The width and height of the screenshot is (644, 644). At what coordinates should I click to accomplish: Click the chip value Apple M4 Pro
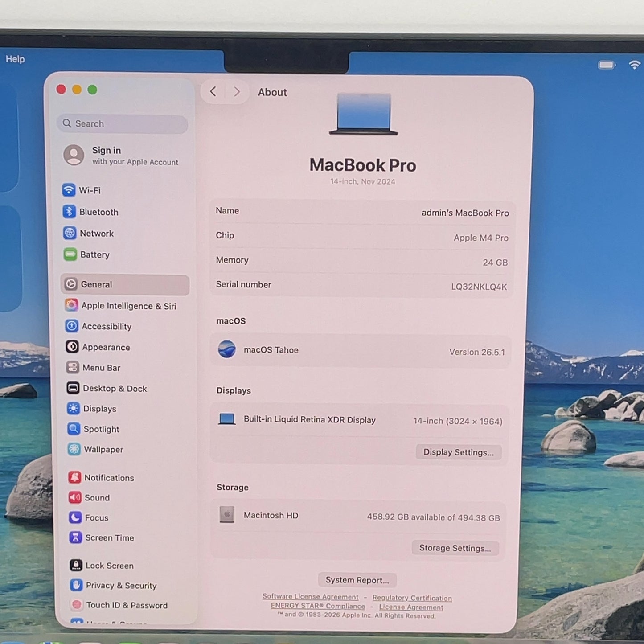pos(481,238)
